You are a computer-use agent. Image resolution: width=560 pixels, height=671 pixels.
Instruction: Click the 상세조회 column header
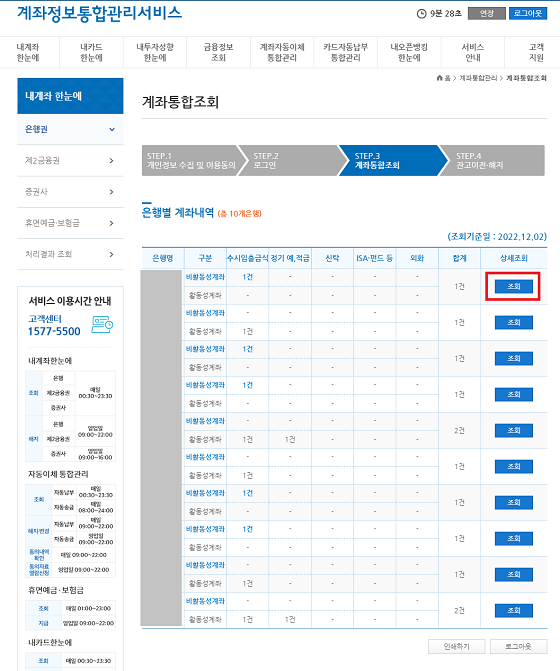(x=514, y=258)
